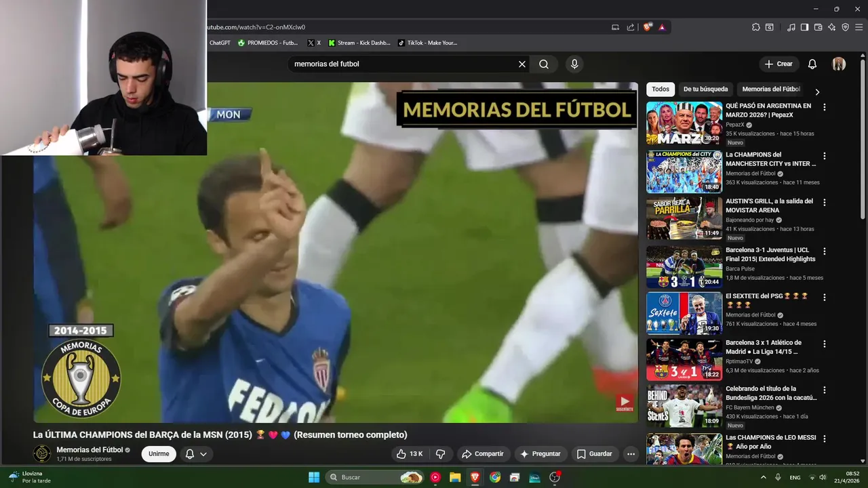Open OBS Studio from the taskbar
868x488 pixels.
tap(555, 477)
